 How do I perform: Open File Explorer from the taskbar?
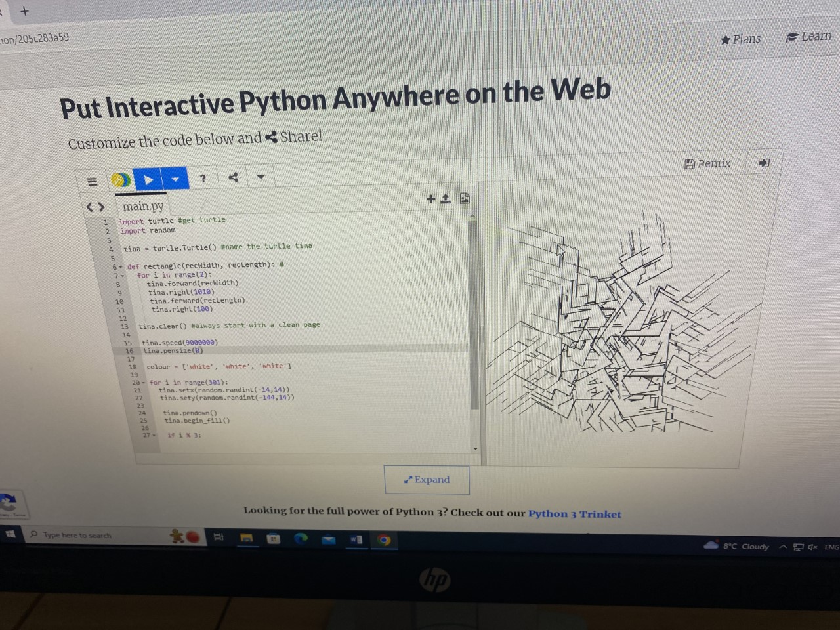coord(246,538)
